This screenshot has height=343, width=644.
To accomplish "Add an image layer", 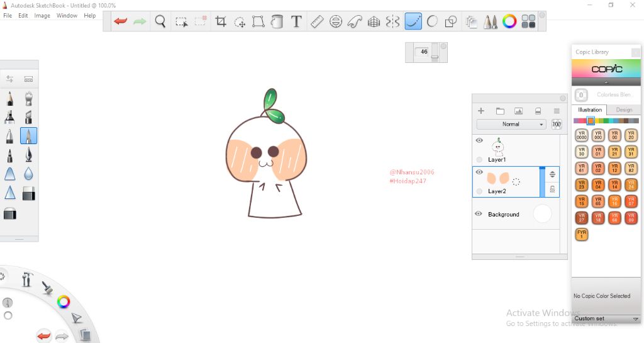I will coord(519,111).
